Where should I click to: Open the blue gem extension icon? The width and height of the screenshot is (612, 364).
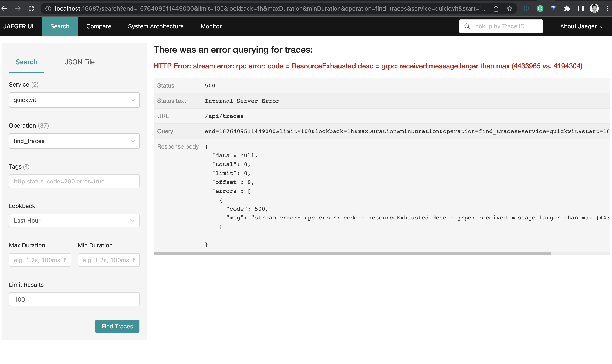(553, 9)
